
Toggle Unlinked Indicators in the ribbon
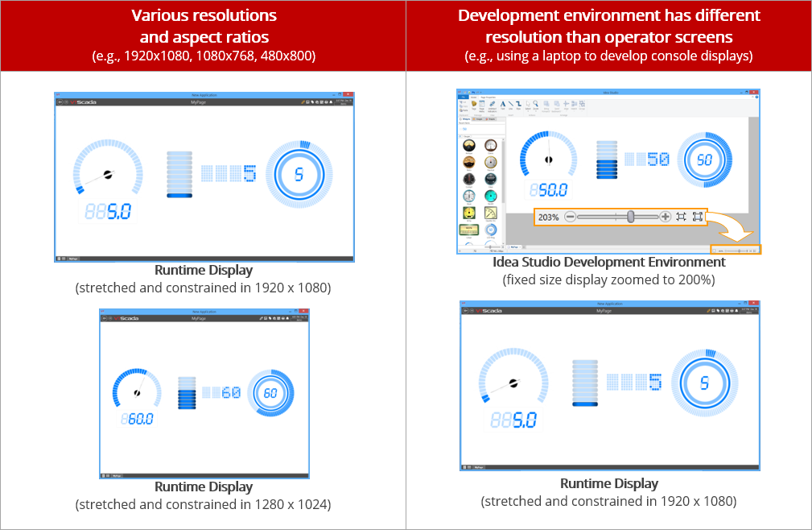[492, 106]
